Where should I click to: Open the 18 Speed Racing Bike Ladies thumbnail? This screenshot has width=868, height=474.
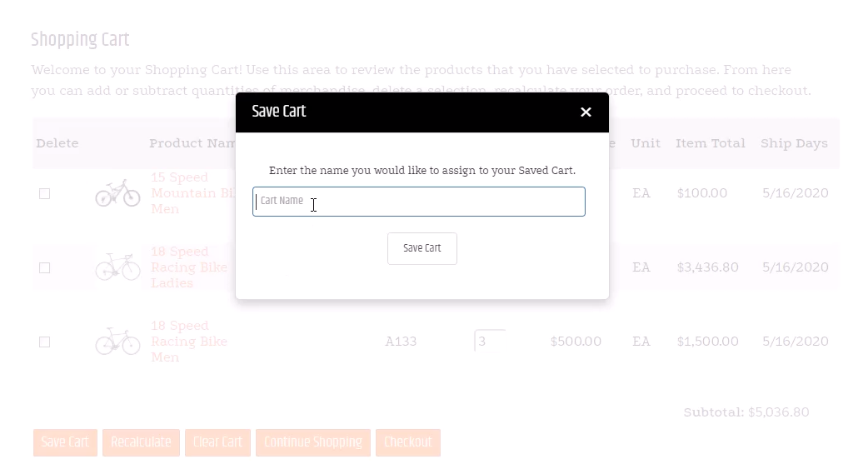[x=118, y=267]
